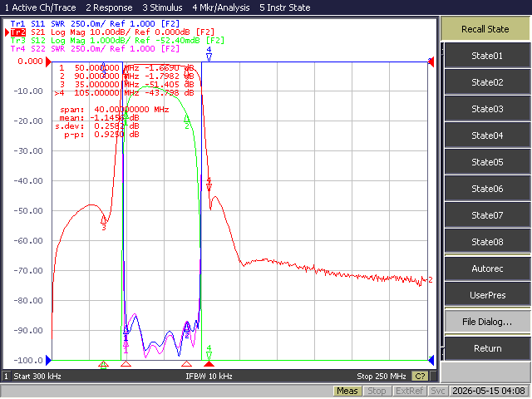Click the ExtRef status indicator
This screenshot has height=399, width=532.
coord(409,392)
